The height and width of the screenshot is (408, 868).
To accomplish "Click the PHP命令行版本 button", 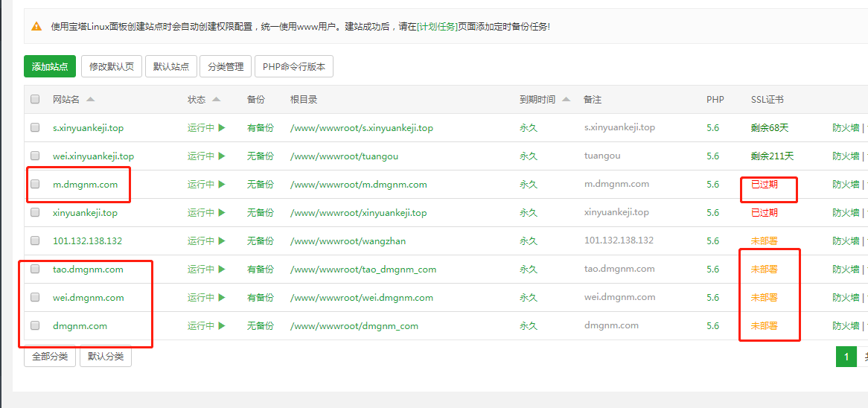I will (x=294, y=66).
